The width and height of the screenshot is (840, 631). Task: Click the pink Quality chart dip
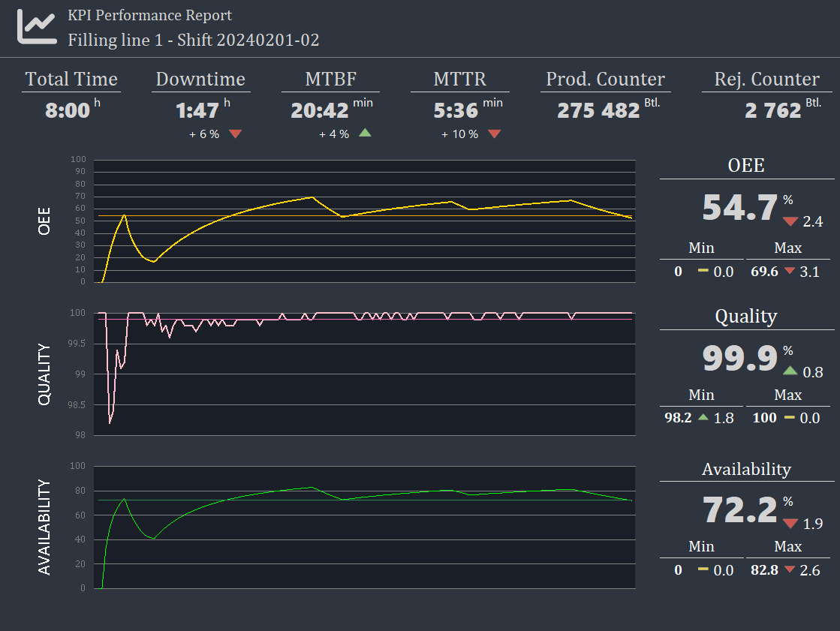coord(110,420)
